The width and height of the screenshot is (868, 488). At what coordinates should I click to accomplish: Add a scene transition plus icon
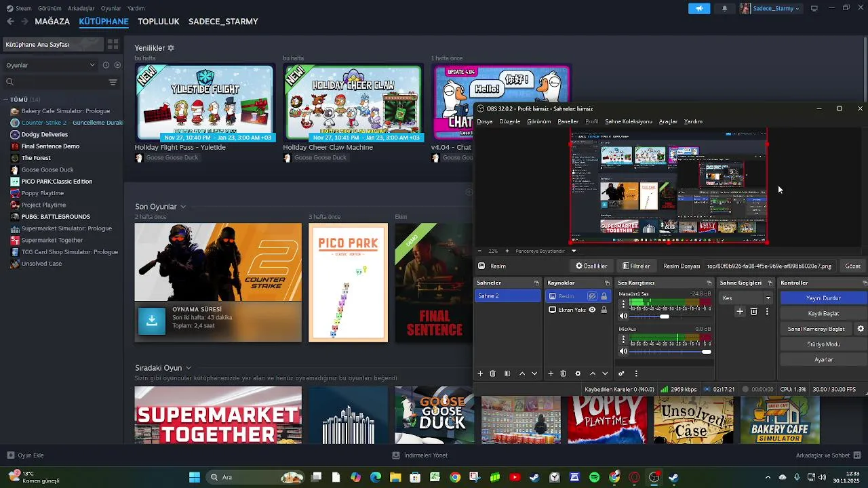(x=740, y=312)
